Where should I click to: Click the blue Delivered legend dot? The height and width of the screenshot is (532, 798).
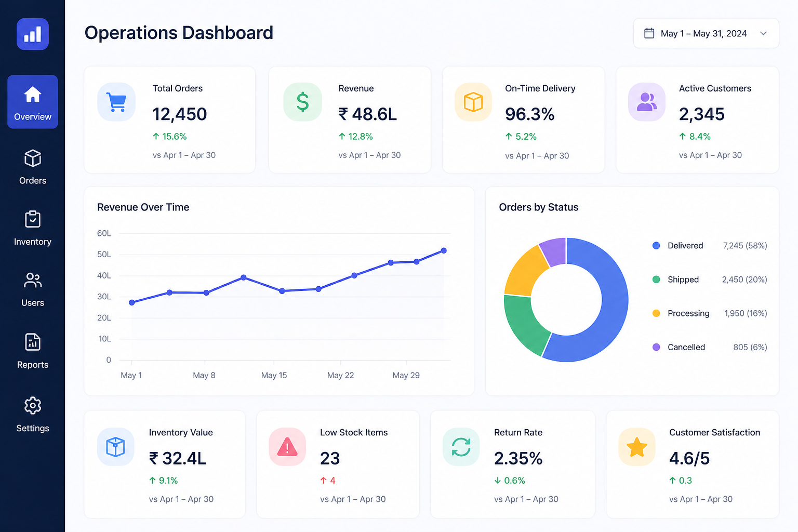tap(656, 246)
